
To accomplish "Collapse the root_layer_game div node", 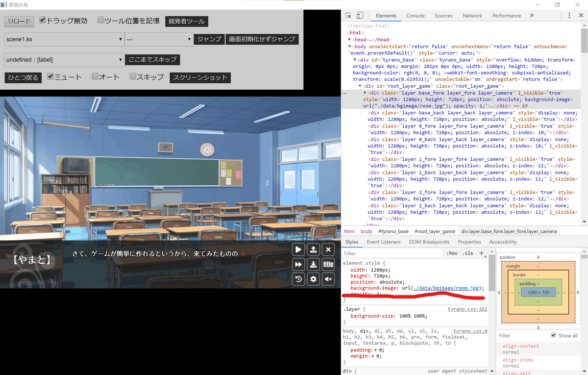I will (x=360, y=86).
